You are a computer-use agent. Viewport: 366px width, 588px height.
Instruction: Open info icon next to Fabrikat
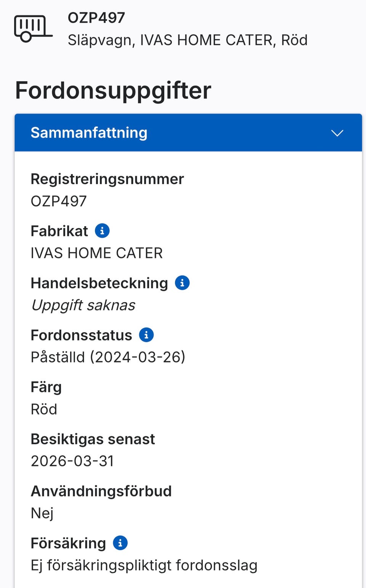click(x=102, y=231)
